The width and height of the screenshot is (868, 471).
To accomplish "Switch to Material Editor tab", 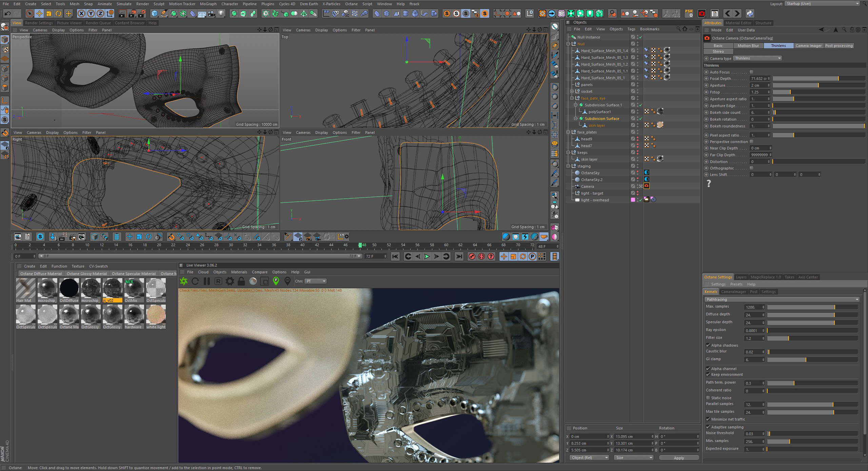I will tap(738, 23).
